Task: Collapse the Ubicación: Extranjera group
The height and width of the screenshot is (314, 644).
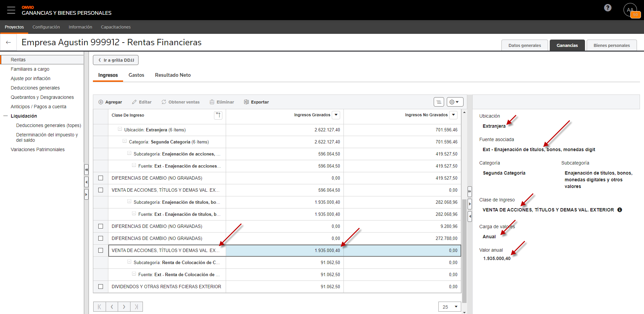Action: (120, 129)
